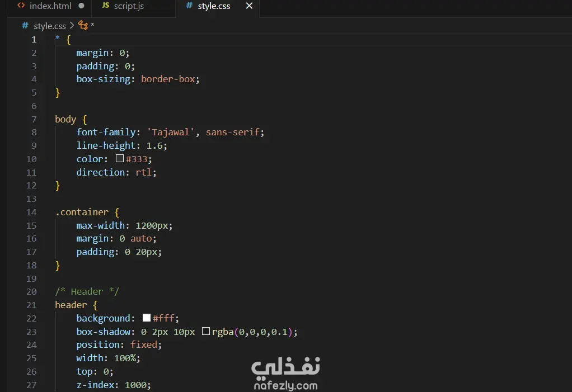
Task: Click the CSS hash icon on the style.css tab
Action: (x=189, y=6)
